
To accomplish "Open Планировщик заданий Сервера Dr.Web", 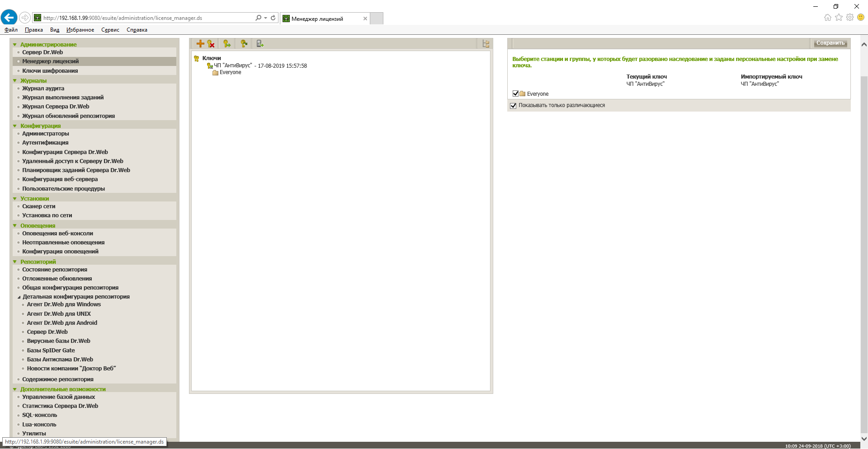I will pos(76,170).
